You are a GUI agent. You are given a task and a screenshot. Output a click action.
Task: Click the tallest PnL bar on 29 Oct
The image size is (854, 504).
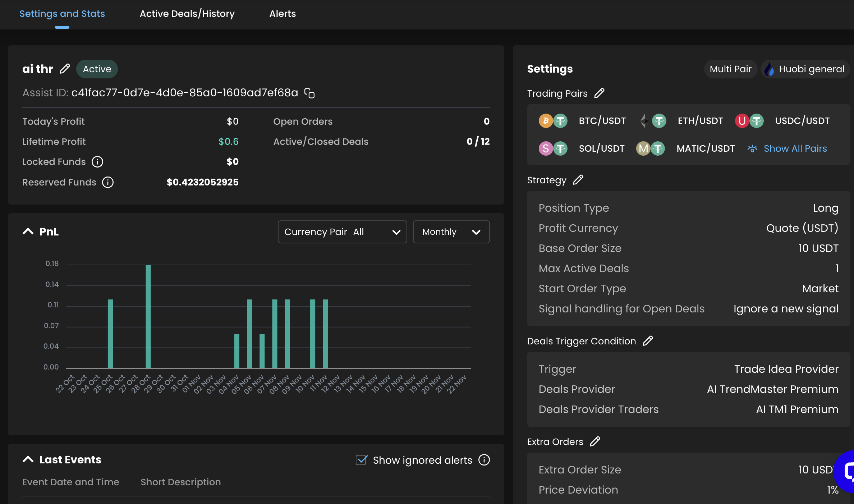coord(148,316)
